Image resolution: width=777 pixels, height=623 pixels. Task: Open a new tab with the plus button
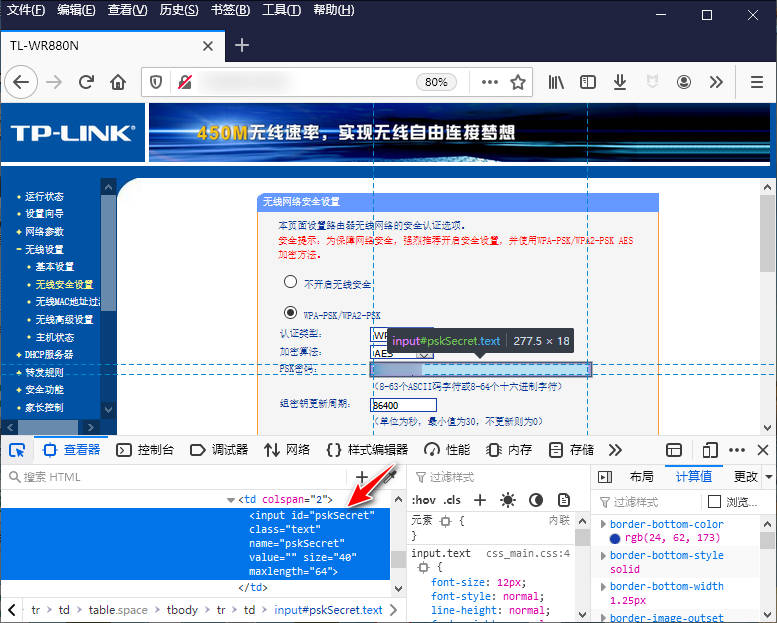coord(242,46)
